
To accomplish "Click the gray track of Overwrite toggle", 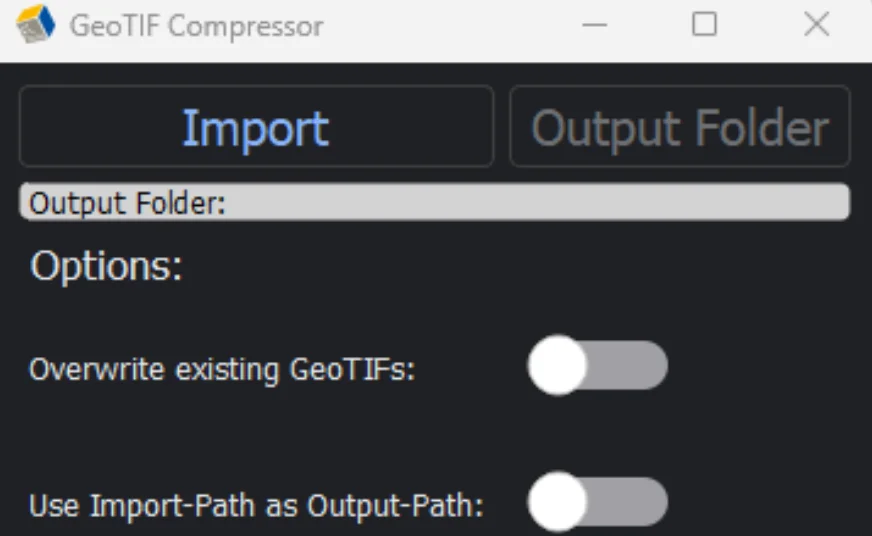I will (635, 365).
